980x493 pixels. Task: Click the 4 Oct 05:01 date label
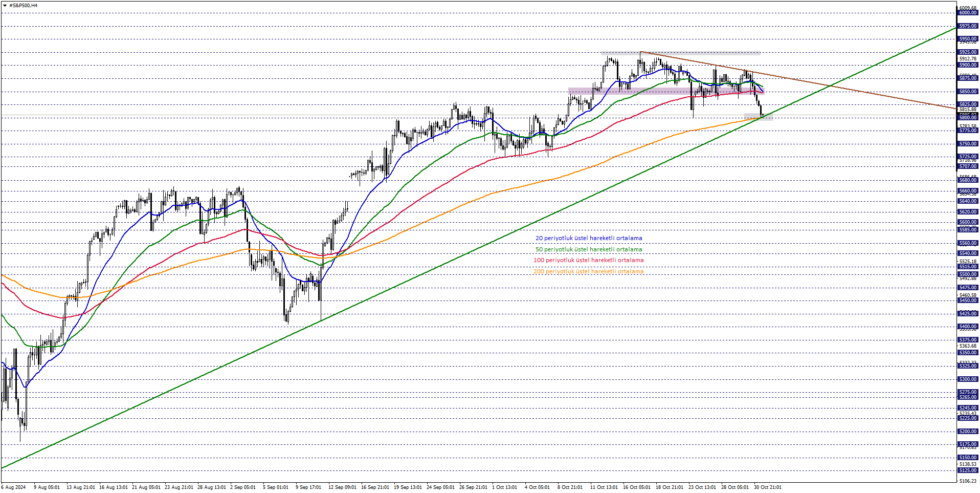(x=537, y=487)
